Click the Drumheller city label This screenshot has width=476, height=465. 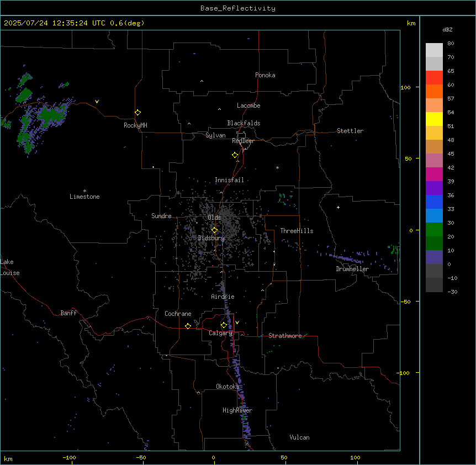(x=352, y=269)
